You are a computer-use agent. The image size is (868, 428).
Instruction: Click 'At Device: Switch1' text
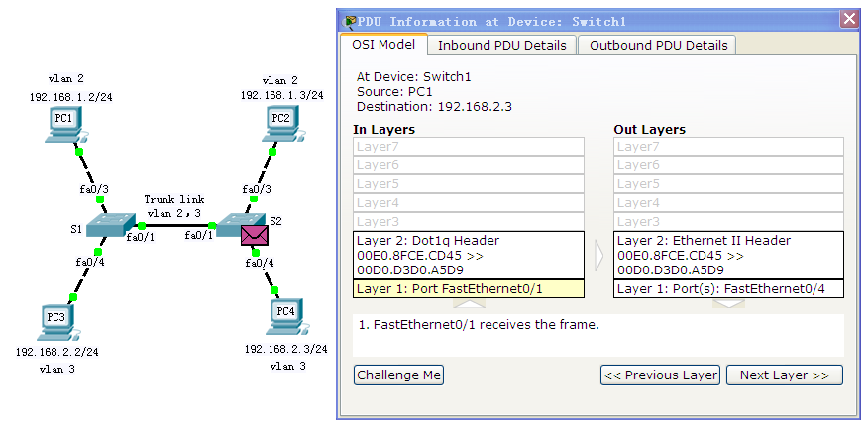click(413, 77)
